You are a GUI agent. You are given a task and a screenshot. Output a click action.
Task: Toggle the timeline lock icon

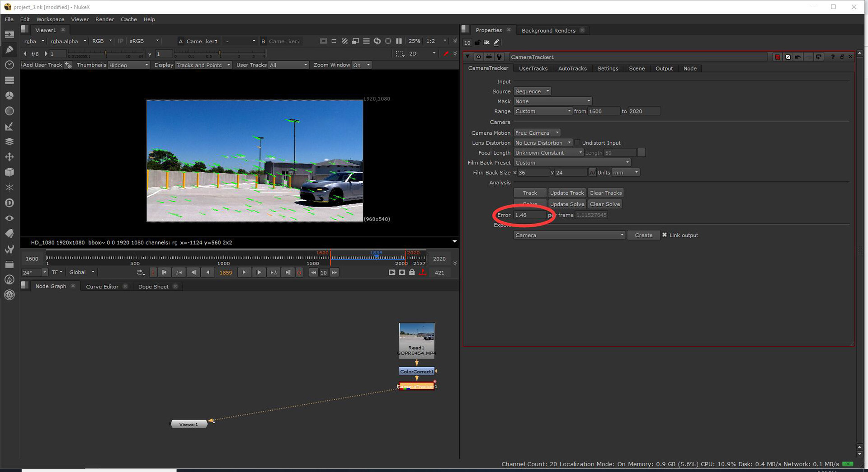point(412,272)
